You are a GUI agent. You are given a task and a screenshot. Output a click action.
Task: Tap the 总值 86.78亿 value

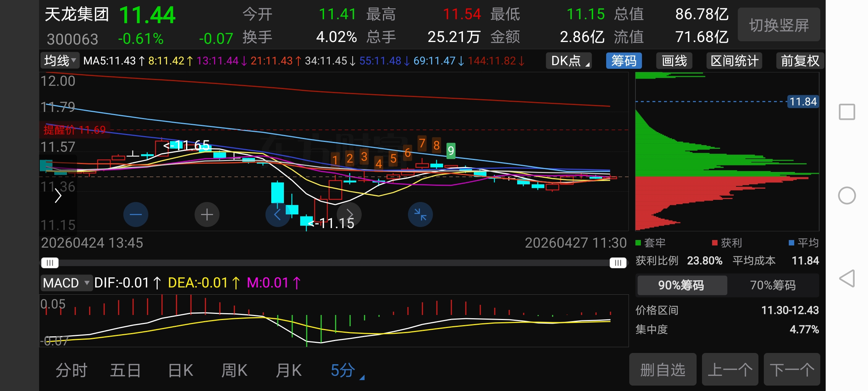702,14
